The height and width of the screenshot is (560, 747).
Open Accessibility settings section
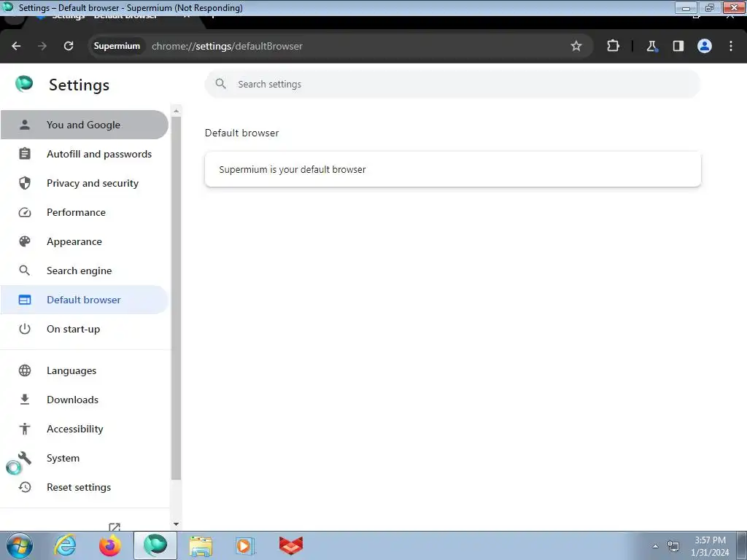coord(85,429)
